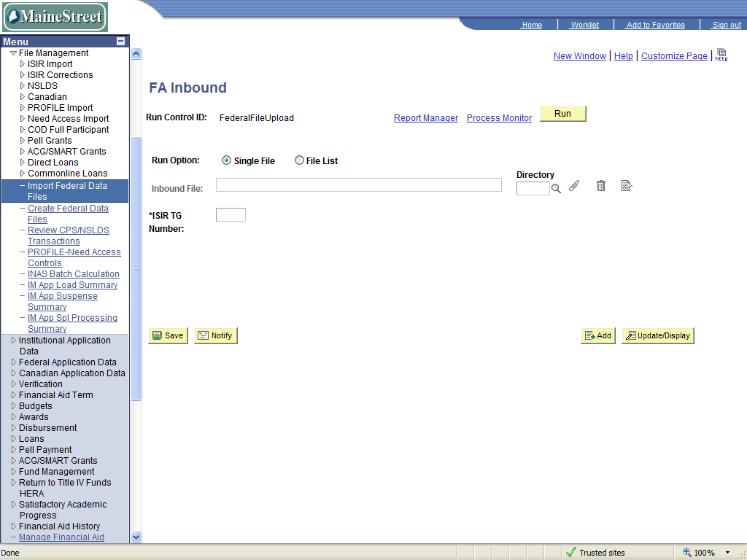The width and height of the screenshot is (747, 560).
Task: Open INAS Batch Calculation link
Action: coord(74,274)
